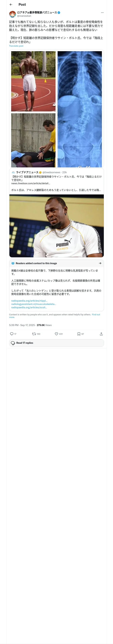
Task: Bookmark the post
Action: pos(79,334)
